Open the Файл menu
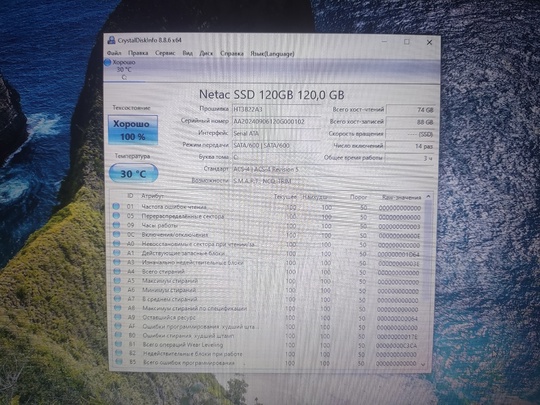The width and height of the screenshot is (540, 405). point(114,53)
